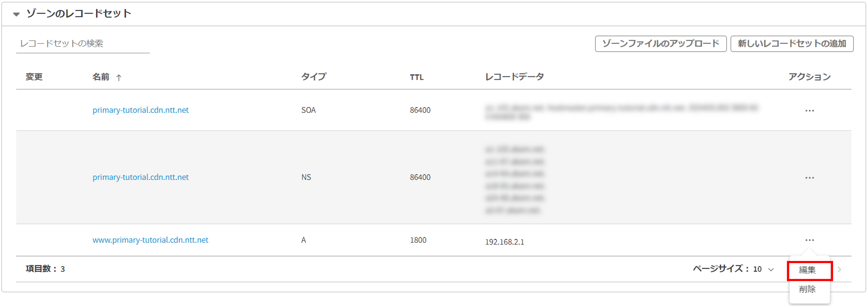Go to next page arrow

point(839,269)
